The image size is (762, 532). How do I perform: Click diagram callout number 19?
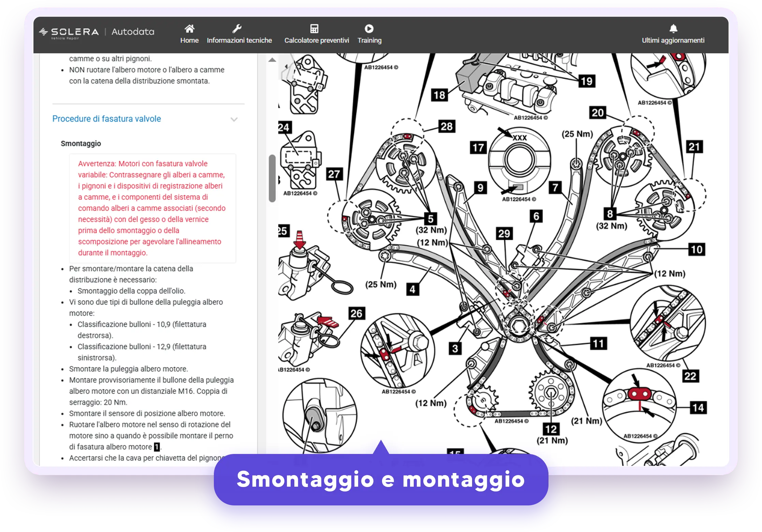coord(586,81)
